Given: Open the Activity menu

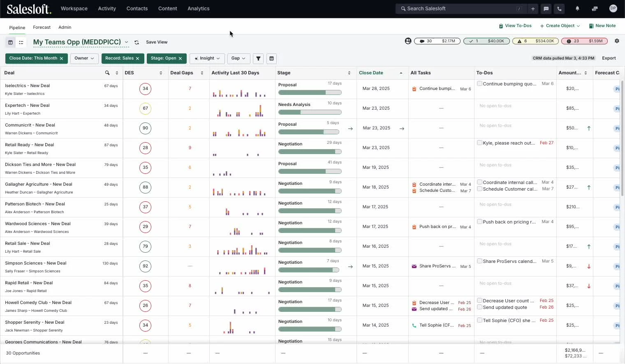Looking at the screenshot, I should tap(107, 9).
